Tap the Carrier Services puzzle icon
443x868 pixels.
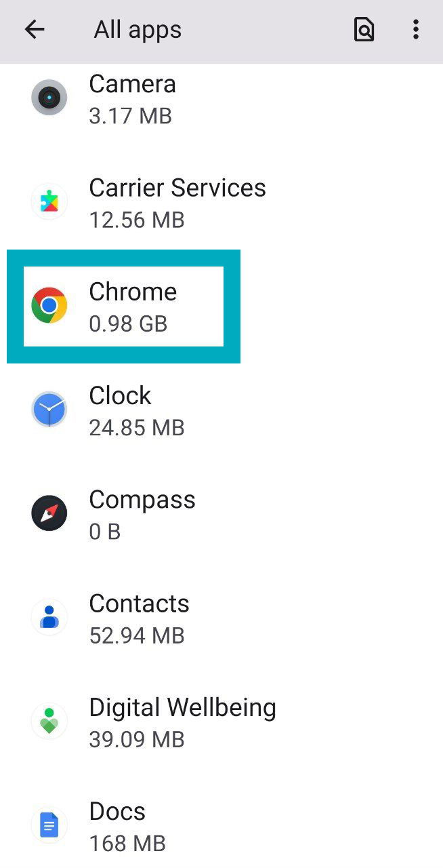(49, 201)
